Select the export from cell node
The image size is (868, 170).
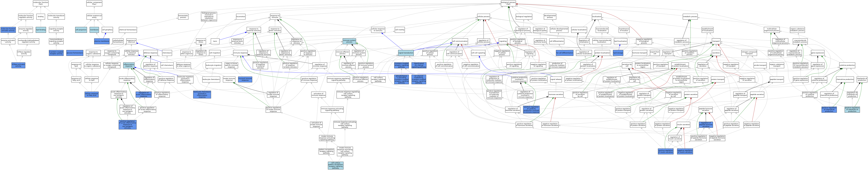655,53
